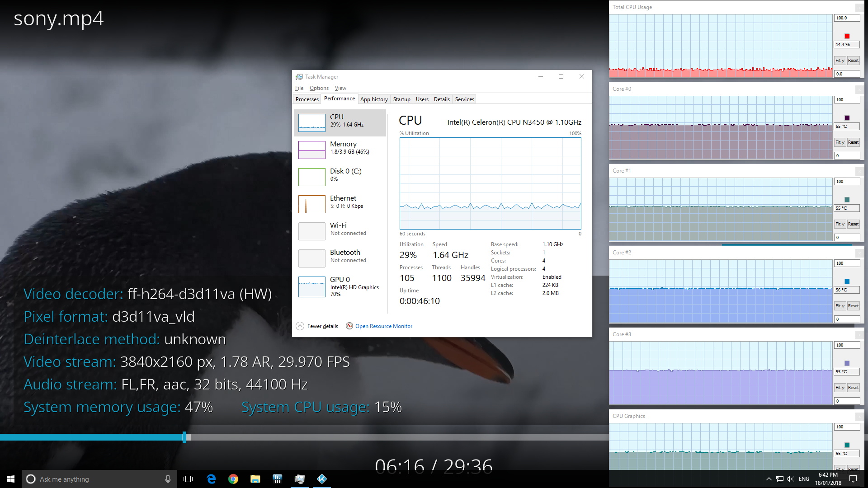Click the teal color swatch for Core #1
The image size is (868, 488).
coord(847,200)
